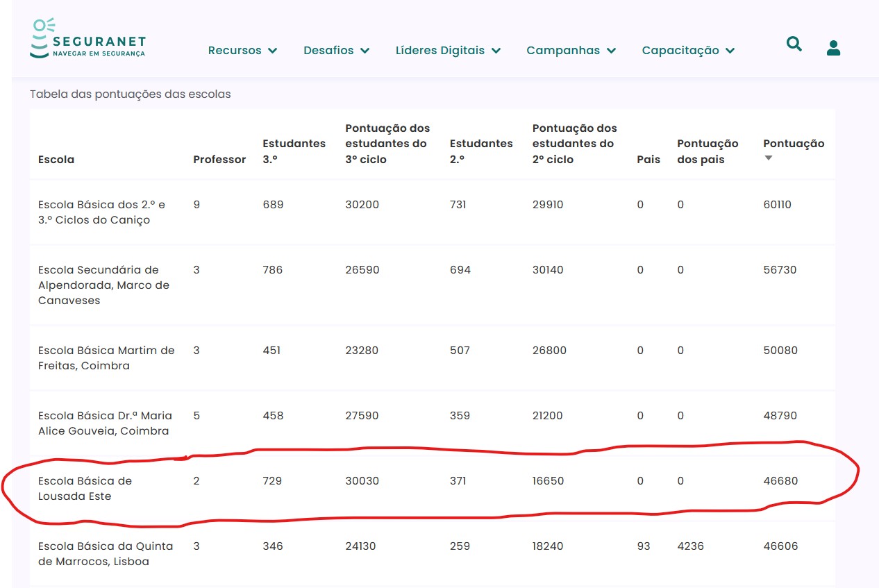This screenshot has width=879, height=588.
Task: Select Escola Básica do Caniço row name
Action: tap(101, 212)
